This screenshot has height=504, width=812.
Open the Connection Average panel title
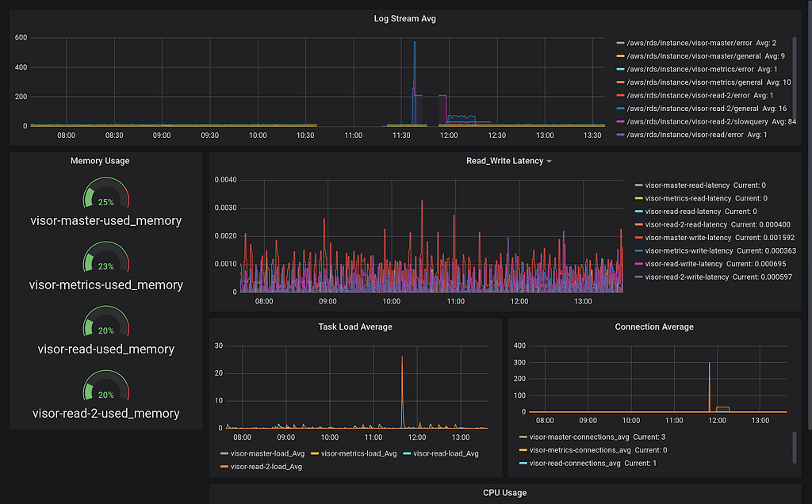(x=654, y=327)
